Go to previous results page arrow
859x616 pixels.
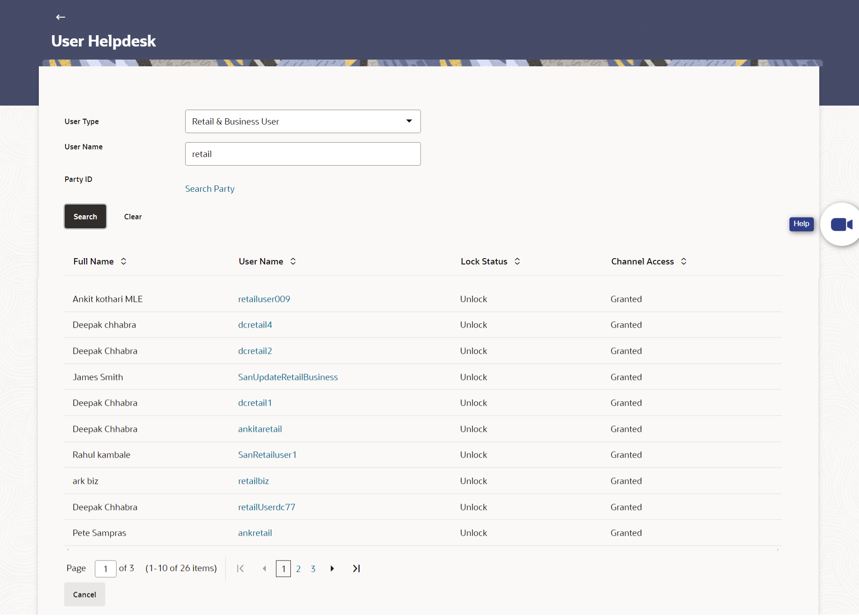(264, 569)
